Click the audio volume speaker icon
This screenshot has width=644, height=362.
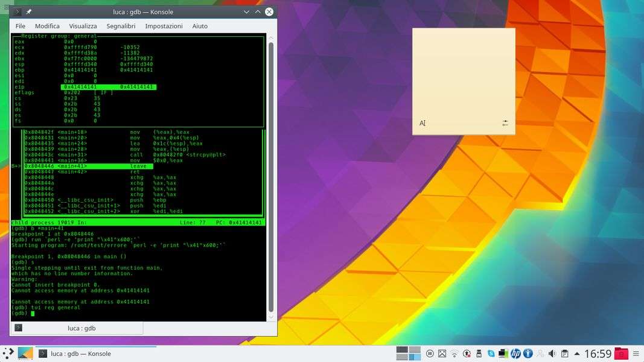(x=552, y=354)
